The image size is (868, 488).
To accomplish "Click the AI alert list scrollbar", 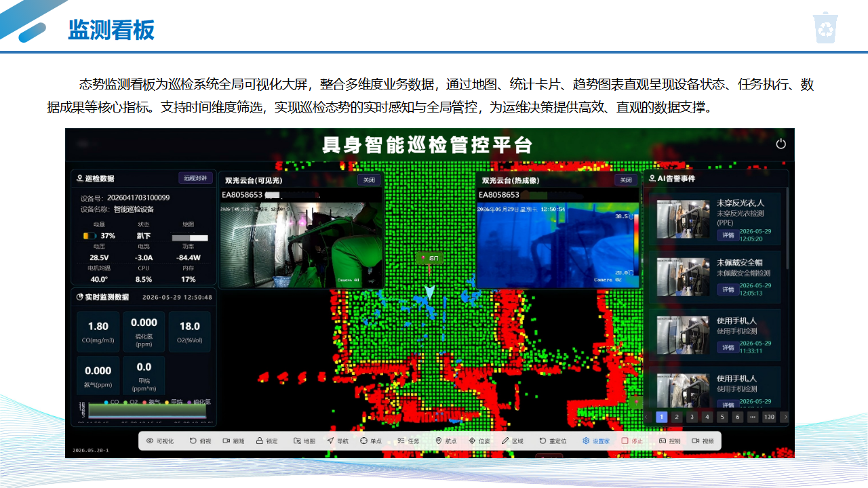I will (x=787, y=228).
